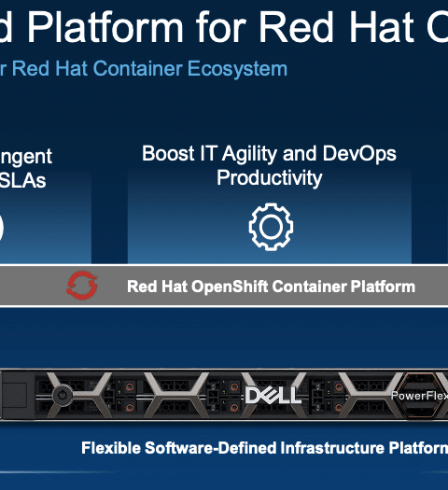Click the PowerFlex hexagon badge
The height and width of the screenshot is (490, 448).
click(x=420, y=396)
